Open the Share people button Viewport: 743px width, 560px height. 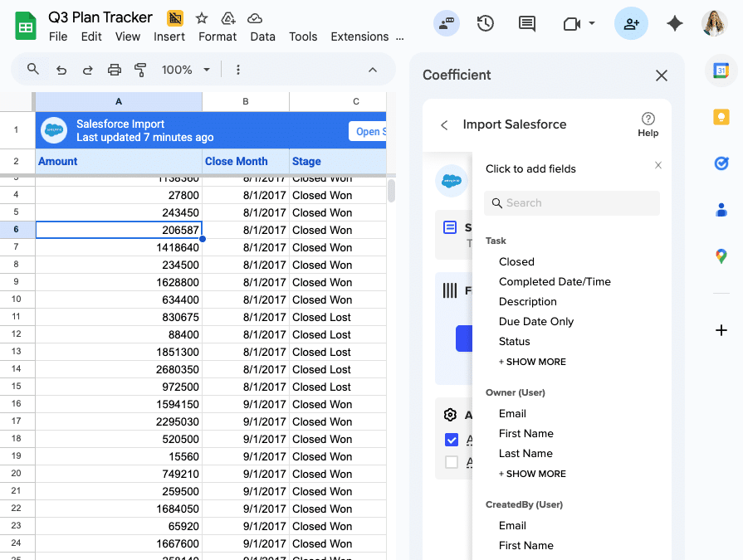pos(631,23)
